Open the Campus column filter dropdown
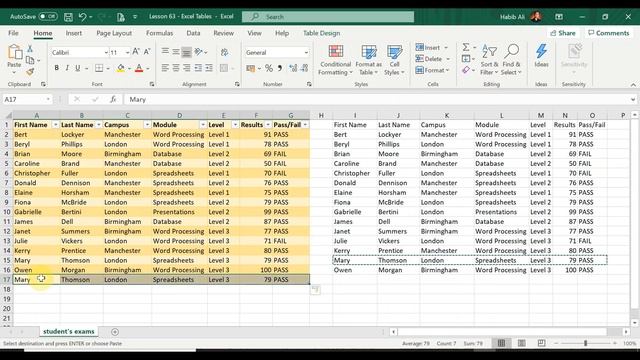640x360 pixels. coord(147,125)
